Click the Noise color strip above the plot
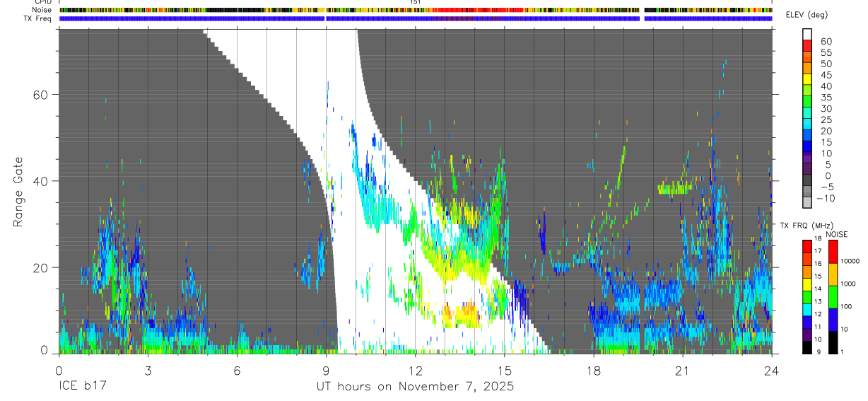The image size is (868, 401). (x=416, y=10)
